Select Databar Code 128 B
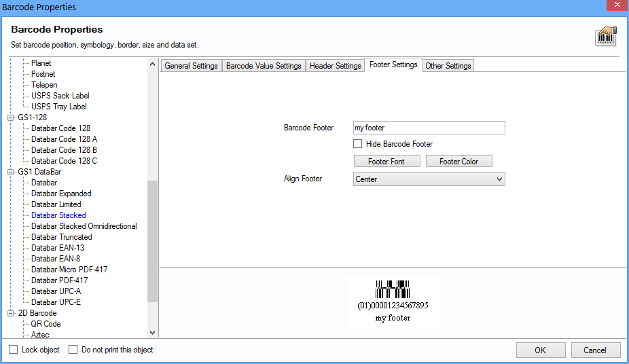This screenshot has height=364, width=629. [x=64, y=150]
